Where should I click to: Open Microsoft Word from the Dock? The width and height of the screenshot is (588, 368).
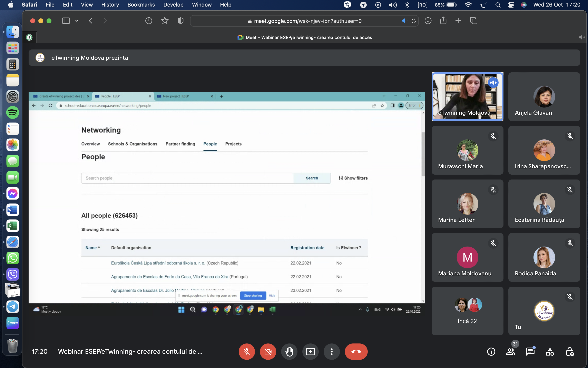tap(13, 210)
